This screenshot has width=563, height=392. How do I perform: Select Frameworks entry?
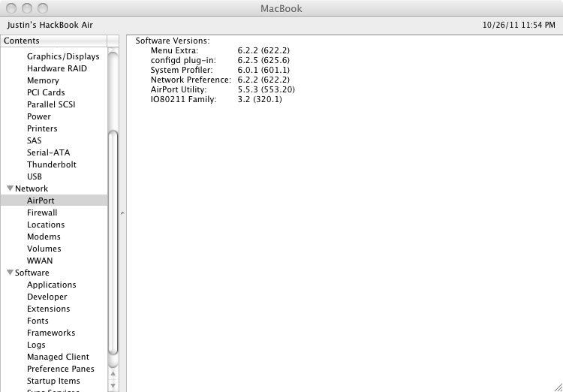[51, 333]
